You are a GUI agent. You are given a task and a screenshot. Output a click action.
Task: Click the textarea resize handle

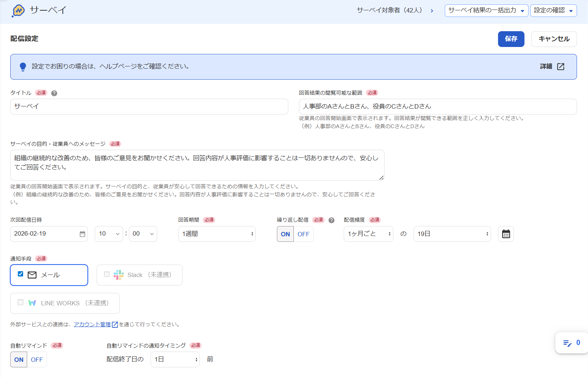tap(382, 178)
